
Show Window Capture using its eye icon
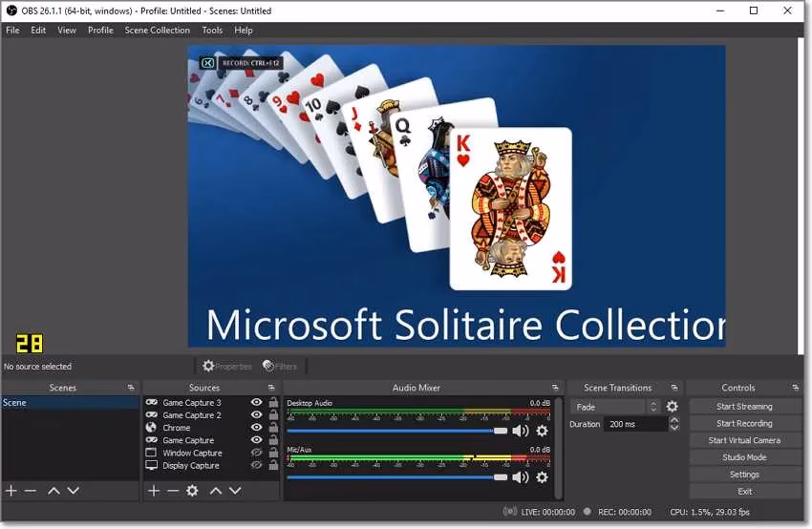coord(256,453)
